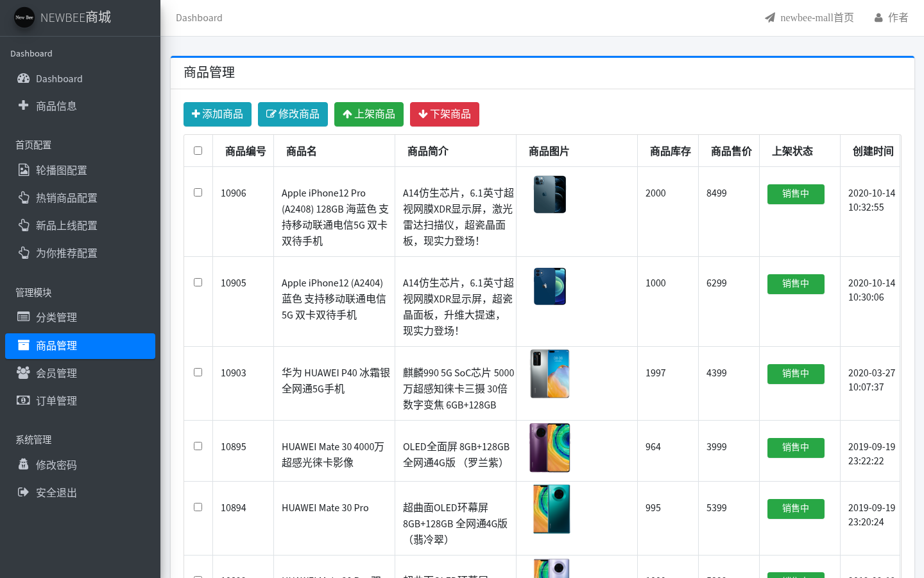Open the newbee-mall首页 link
The image size is (924, 578).
(x=809, y=18)
